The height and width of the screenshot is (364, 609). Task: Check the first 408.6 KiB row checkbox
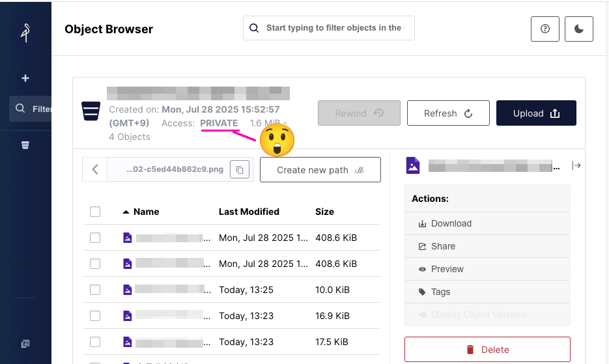click(x=95, y=238)
